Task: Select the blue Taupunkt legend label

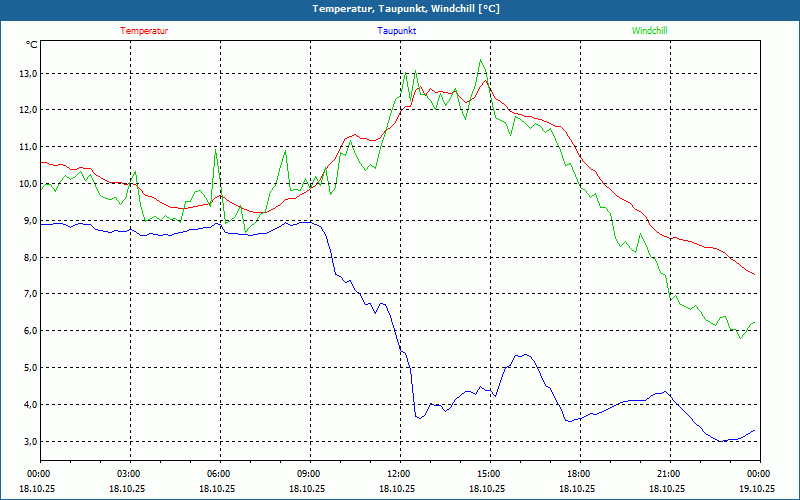Action: tap(397, 31)
